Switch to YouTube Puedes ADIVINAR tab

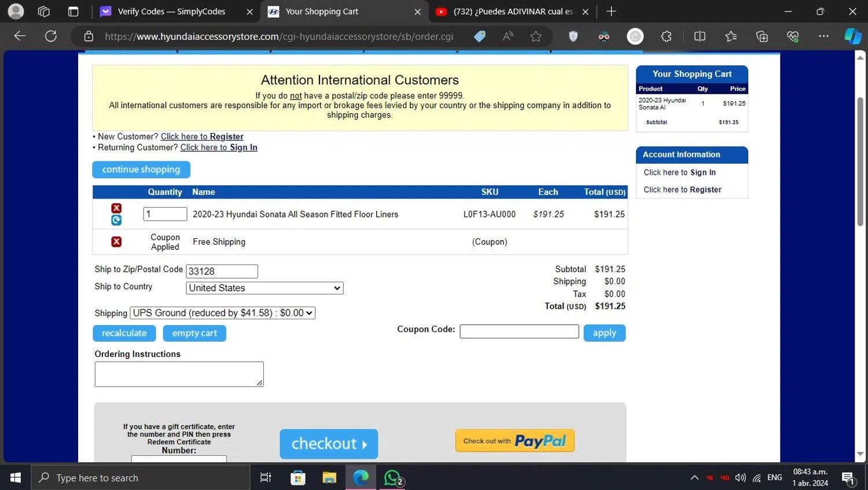coord(513,12)
